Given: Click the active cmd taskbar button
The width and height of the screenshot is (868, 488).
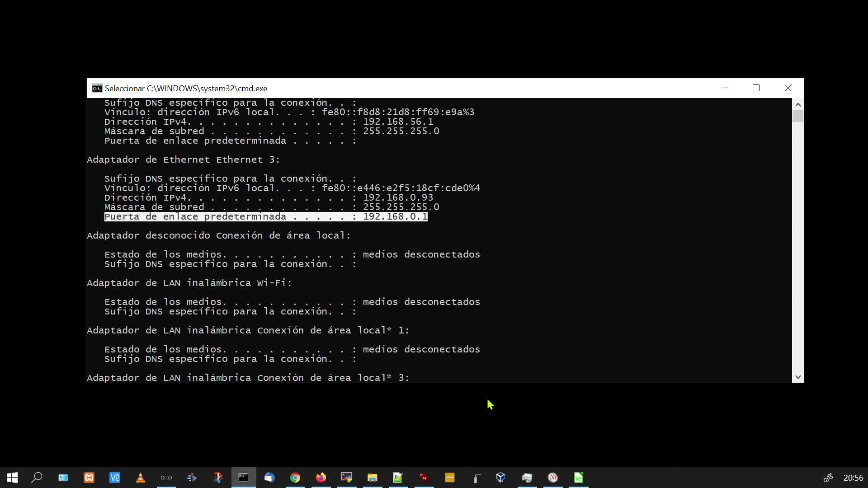Looking at the screenshot, I should [244, 478].
